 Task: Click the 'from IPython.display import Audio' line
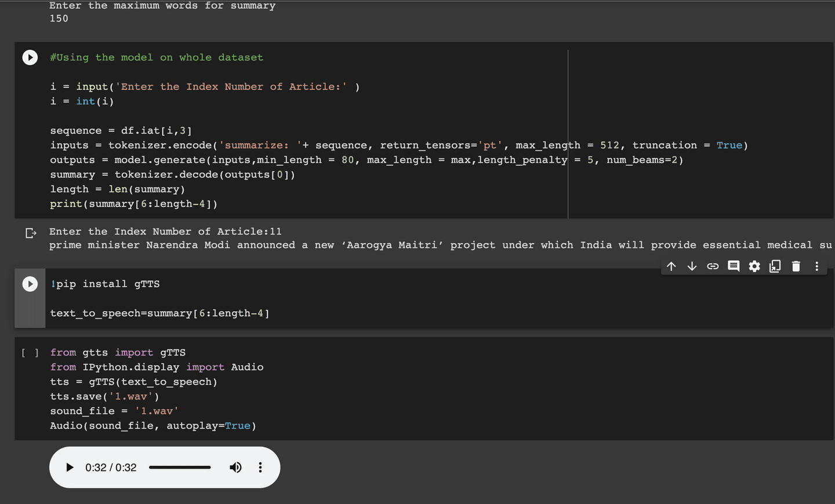[157, 367]
